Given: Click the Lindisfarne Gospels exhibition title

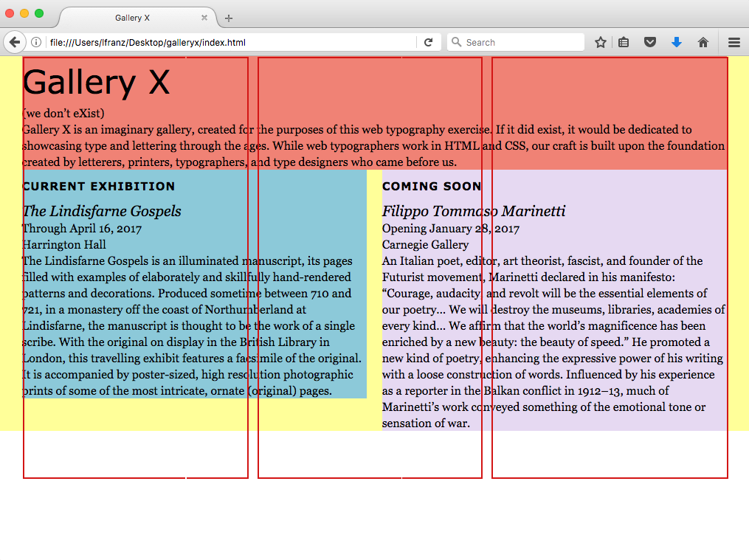Looking at the screenshot, I should pyautogui.click(x=102, y=212).
